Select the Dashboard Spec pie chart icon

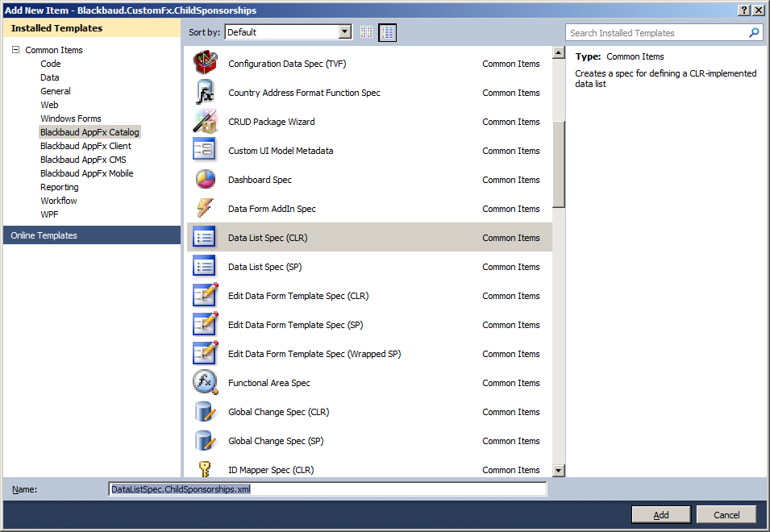pyautogui.click(x=206, y=179)
